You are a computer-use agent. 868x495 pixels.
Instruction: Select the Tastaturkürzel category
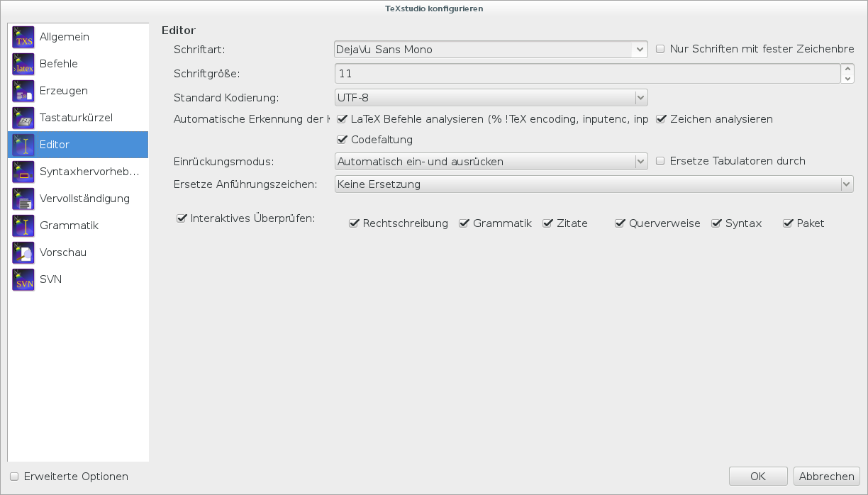(x=78, y=118)
